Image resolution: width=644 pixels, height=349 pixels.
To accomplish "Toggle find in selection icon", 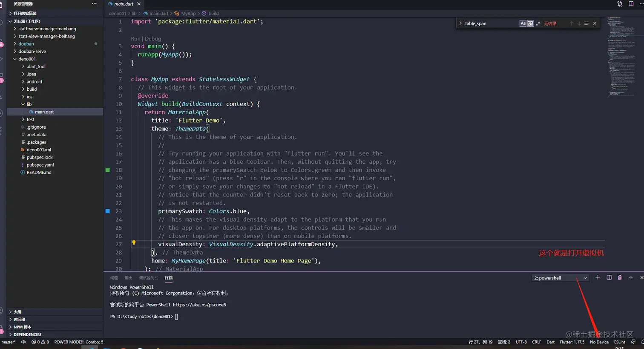I will coord(587,23).
